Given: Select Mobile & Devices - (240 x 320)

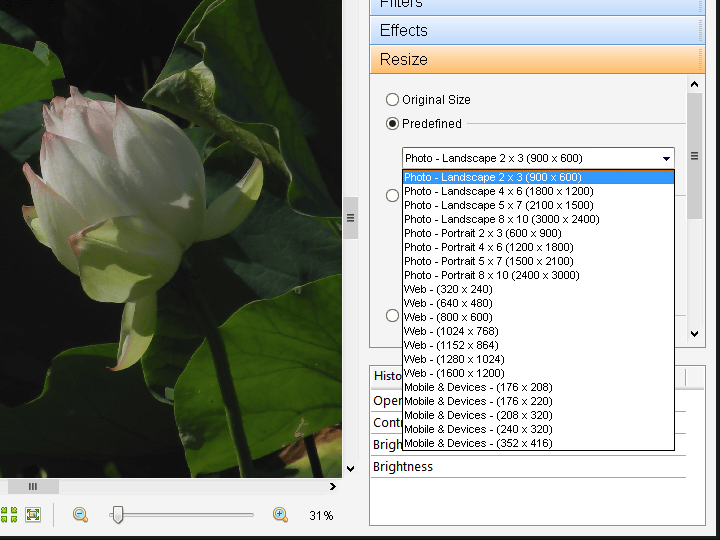Looking at the screenshot, I should click(x=478, y=429).
